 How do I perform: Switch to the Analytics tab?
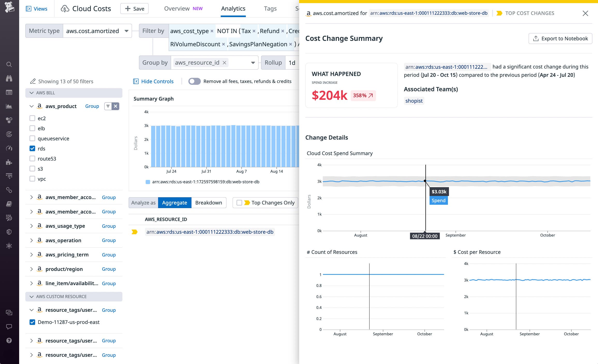(x=233, y=9)
